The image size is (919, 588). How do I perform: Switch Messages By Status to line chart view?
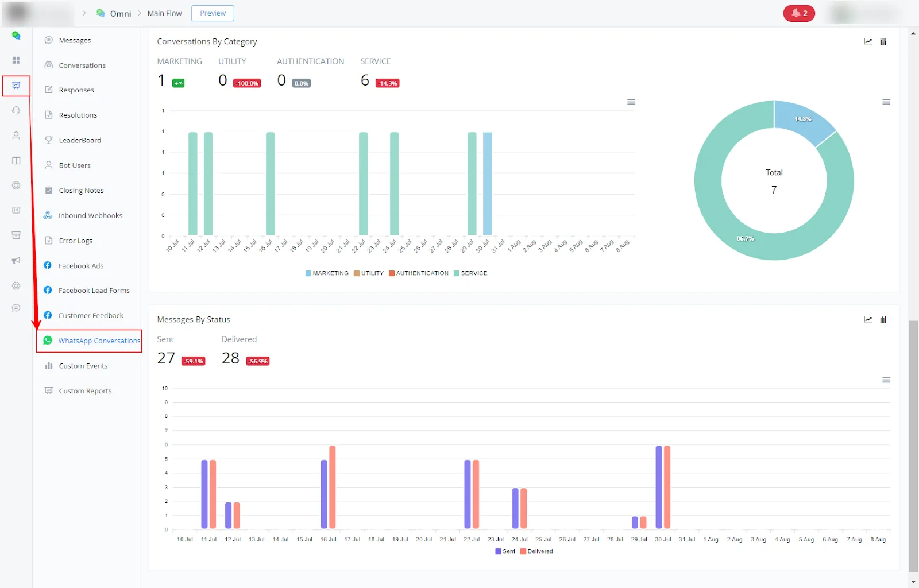pos(868,319)
